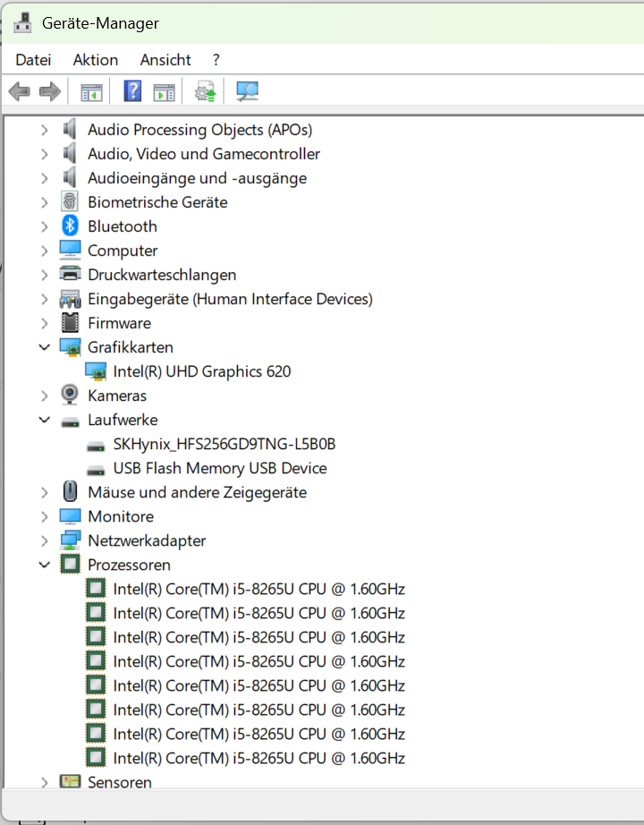Click the Bluetooth logo icon
The width and height of the screenshot is (644, 825).
(70, 226)
